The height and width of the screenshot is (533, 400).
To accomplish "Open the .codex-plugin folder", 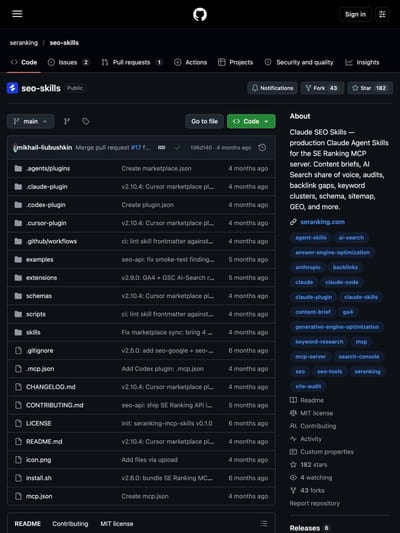I will [x=46, y=205].
